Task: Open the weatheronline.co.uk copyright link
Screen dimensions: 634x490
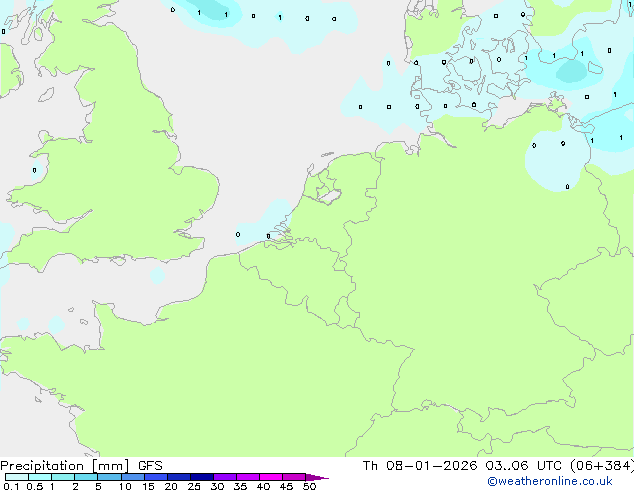Action: point(550,482)
